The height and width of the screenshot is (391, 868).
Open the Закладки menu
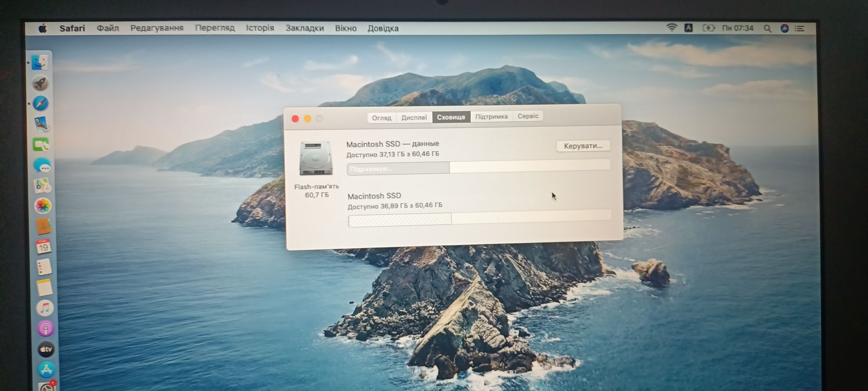coord(305,28)
